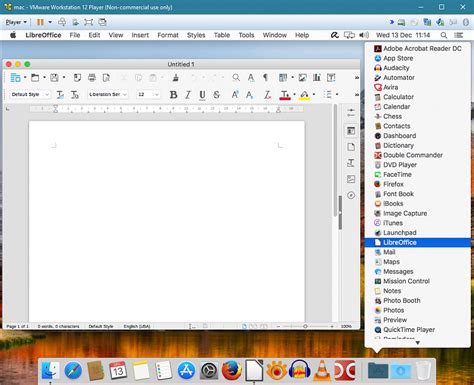Toggle formatting marks pilcrow icon

pos(265,78)
